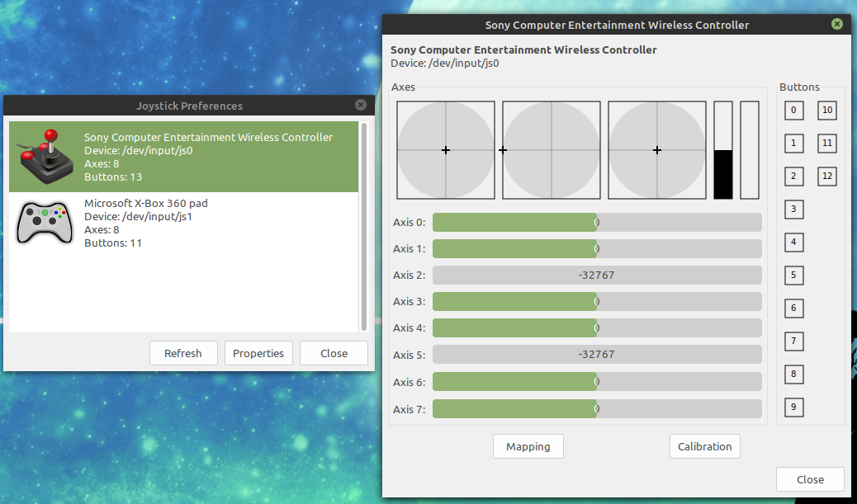Open the Calibration dialog

click(705, 446)
